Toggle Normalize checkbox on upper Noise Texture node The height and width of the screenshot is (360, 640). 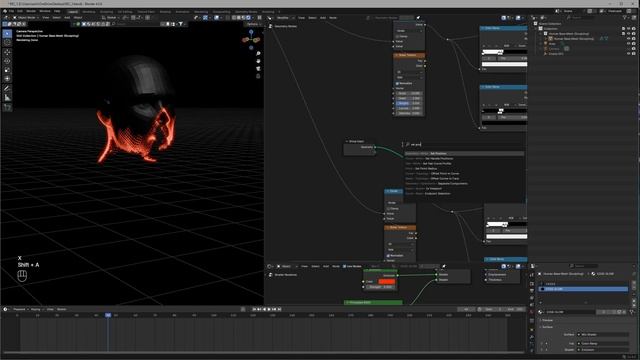tap(397, 83)
